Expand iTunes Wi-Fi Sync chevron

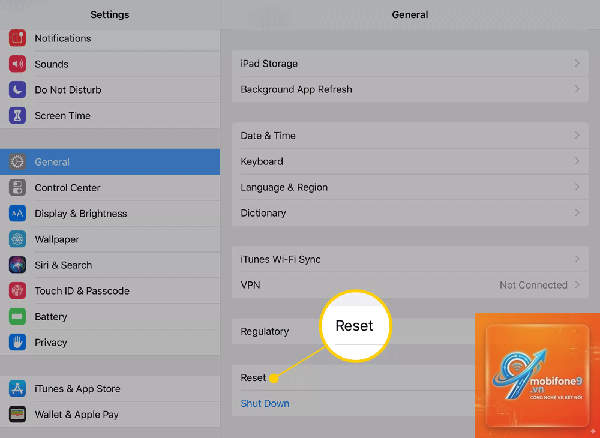577,259
